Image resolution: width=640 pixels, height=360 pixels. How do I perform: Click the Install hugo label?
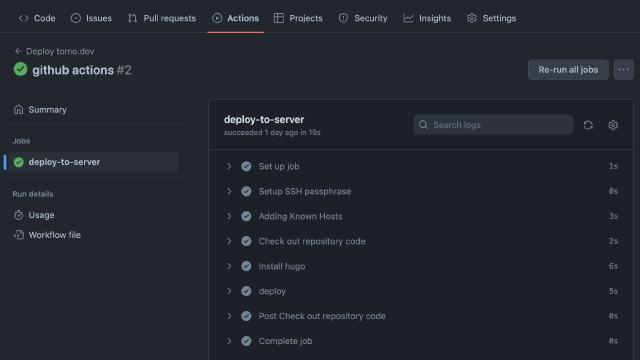click(282, 266)
